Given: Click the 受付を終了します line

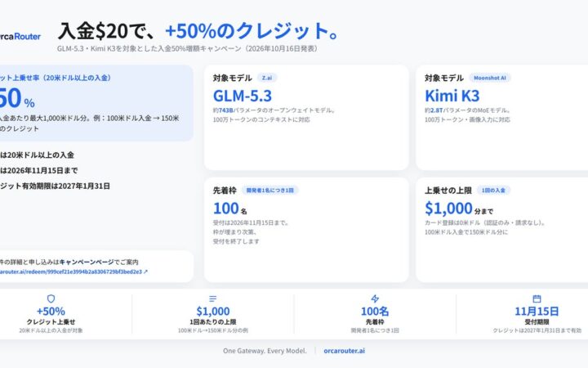Looking at the screenshot, I should (236, 241).
